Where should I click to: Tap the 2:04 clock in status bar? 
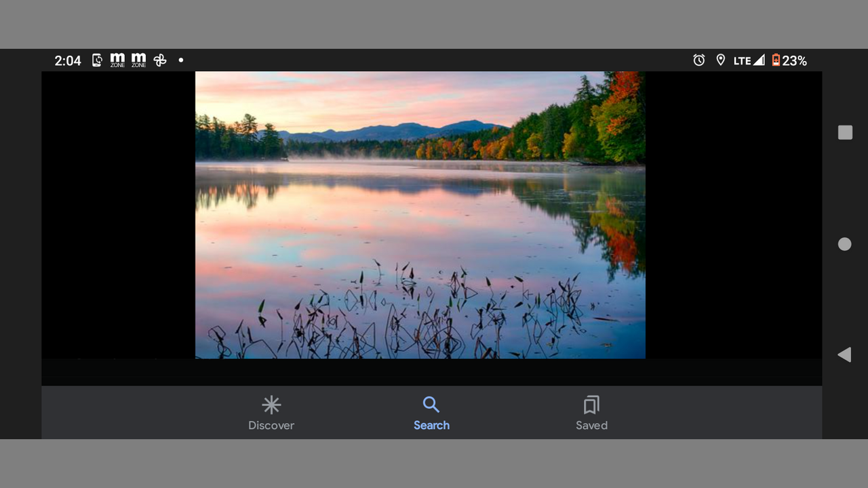point(68,60)
